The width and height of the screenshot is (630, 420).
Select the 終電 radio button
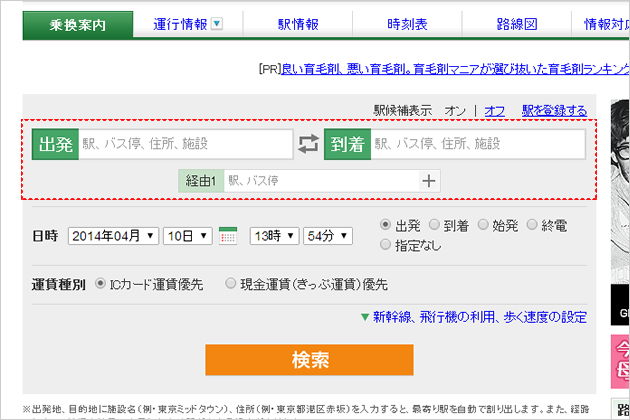coord(532,225)
